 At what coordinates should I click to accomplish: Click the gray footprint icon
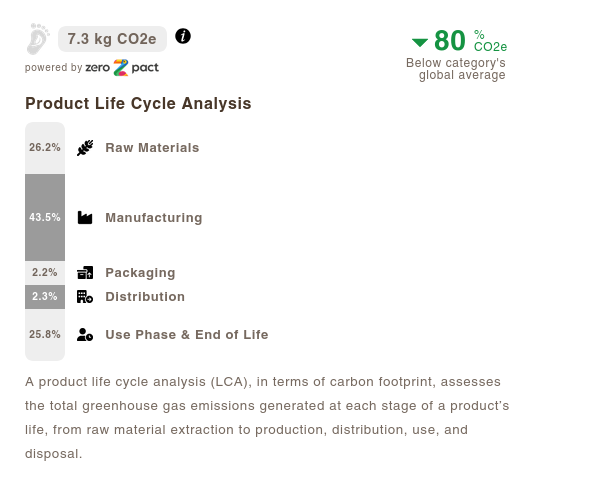pyautogui.click(x=38, y=38)
